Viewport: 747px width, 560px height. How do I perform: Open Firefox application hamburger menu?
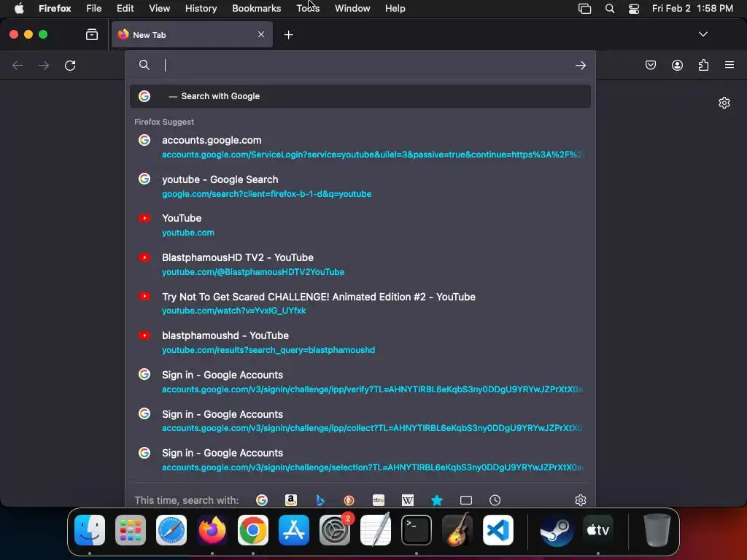[729, 65]
